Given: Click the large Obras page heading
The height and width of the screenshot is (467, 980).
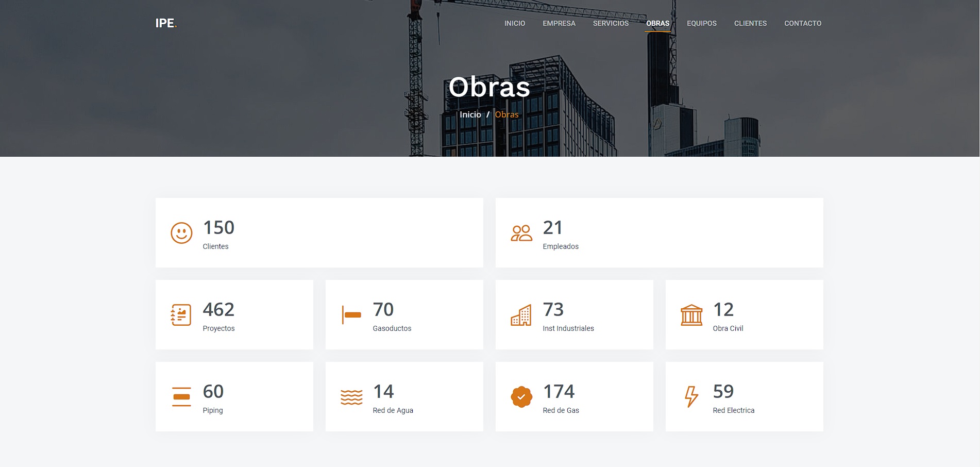Looking at the screenshot, I should (x=489, y=87).
